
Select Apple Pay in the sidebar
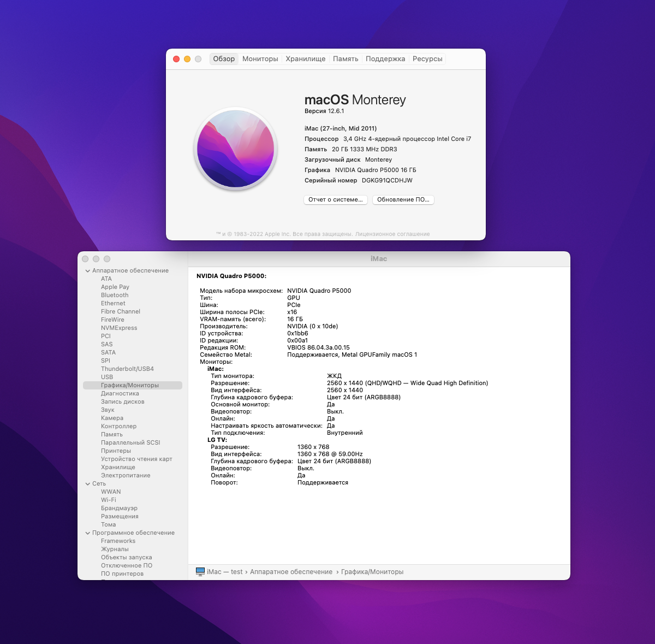point(115,287)
